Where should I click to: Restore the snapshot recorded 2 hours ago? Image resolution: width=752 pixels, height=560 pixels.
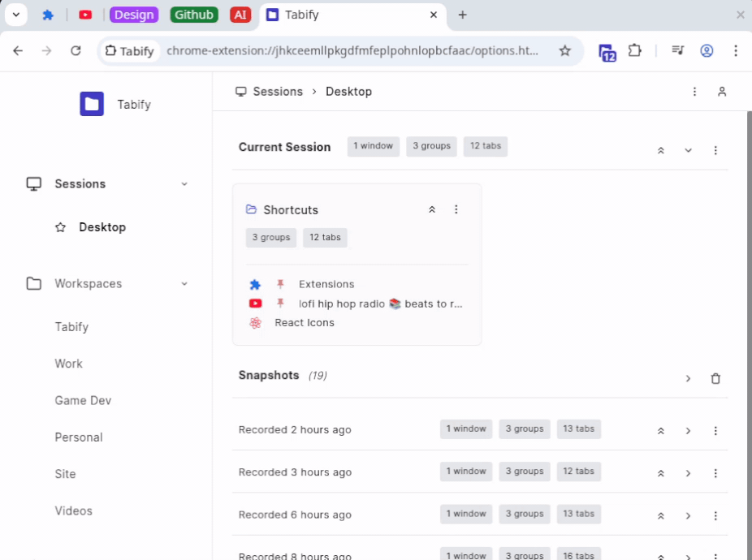(661, 431)
